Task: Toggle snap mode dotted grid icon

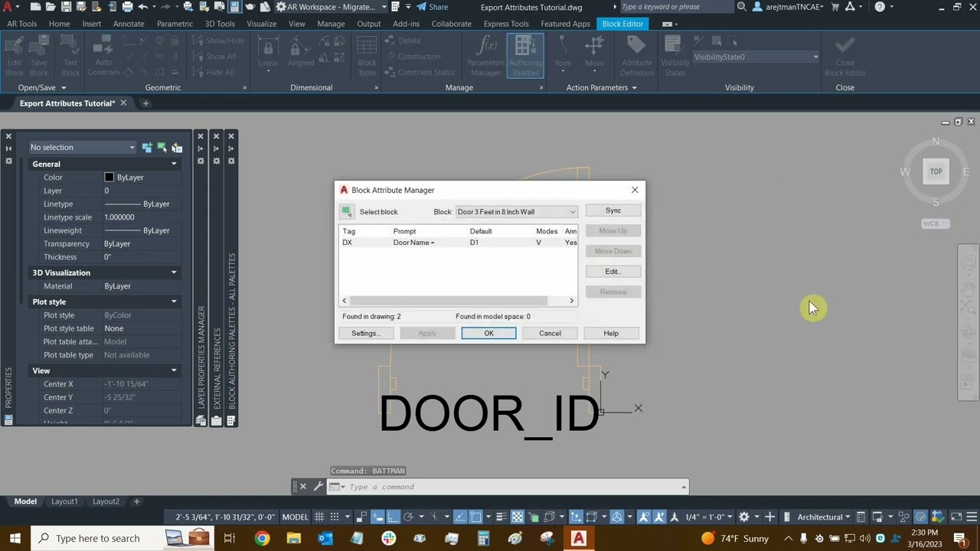Action: point(335,517)
